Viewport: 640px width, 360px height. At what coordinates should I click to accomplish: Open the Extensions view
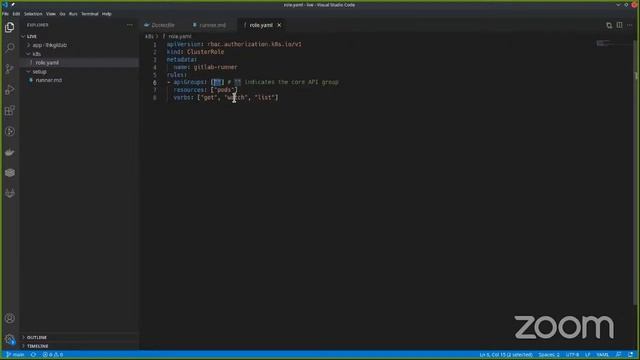pos(10,110)
